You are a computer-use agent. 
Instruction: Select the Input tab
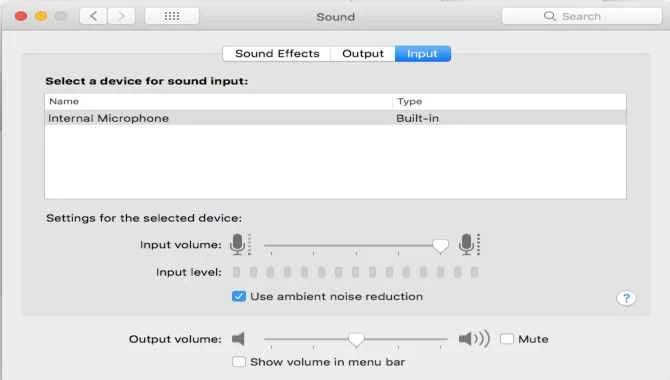[423, 53]
